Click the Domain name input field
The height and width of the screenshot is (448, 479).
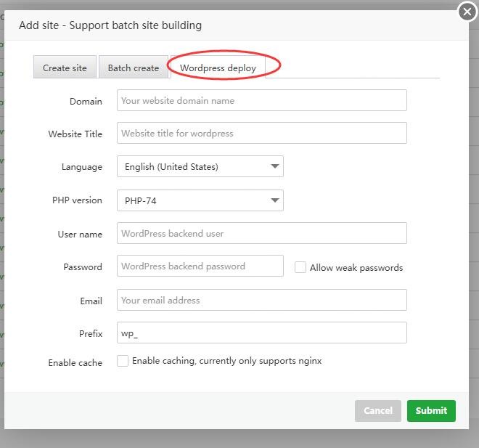(261, 101)
